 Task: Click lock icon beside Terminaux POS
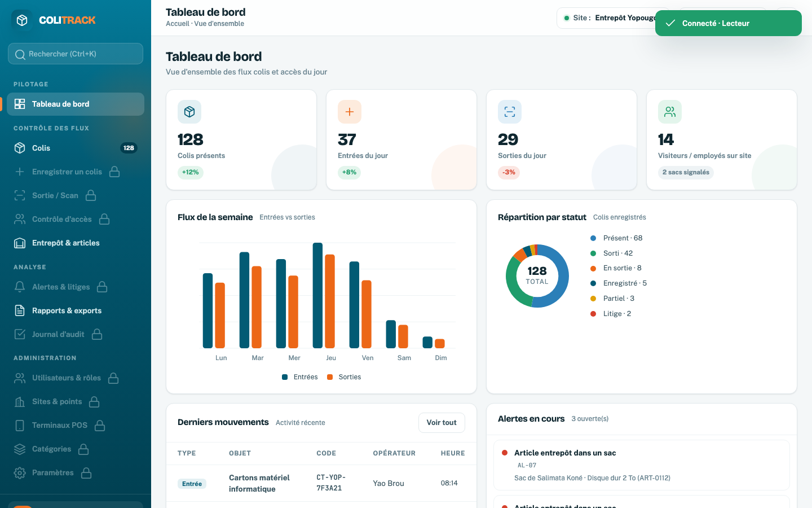point(100,425)
